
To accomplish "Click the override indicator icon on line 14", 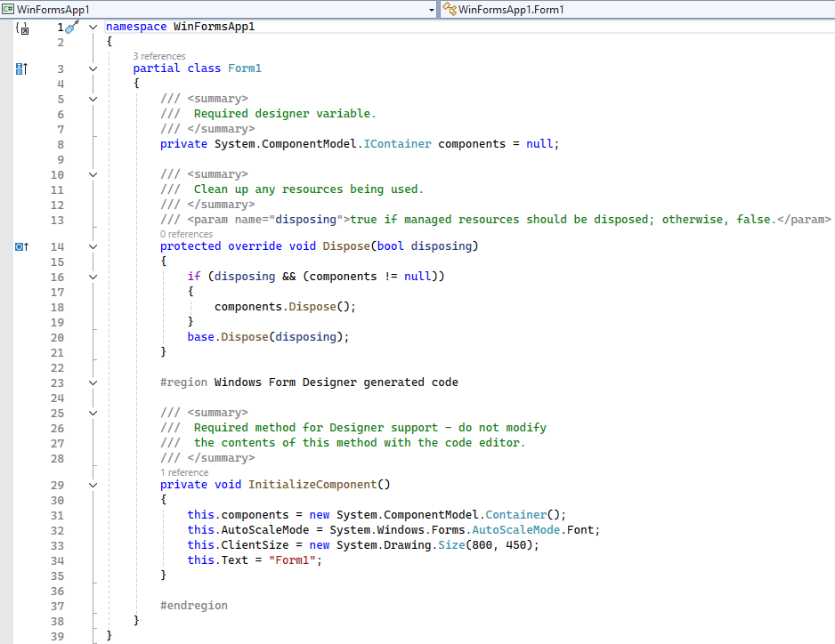I will tap(22, 246).
